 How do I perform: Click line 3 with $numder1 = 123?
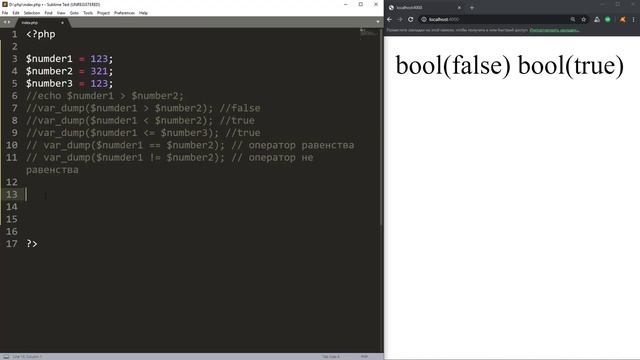tap(69, 59)
